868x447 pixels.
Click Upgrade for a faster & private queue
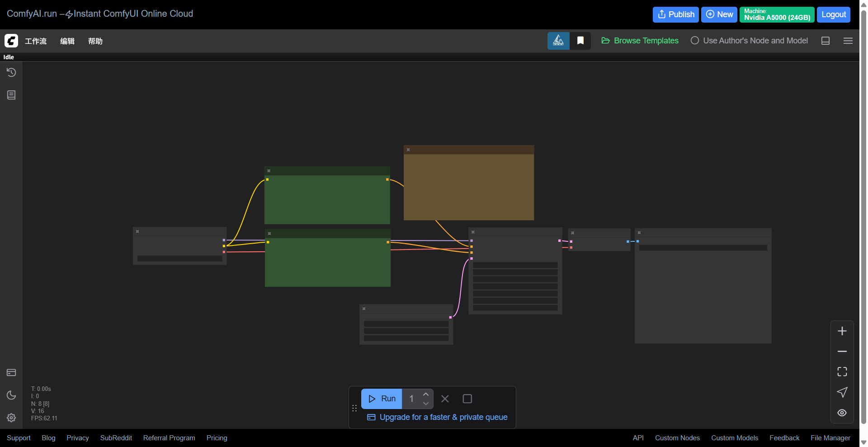[x=437, y=417]
